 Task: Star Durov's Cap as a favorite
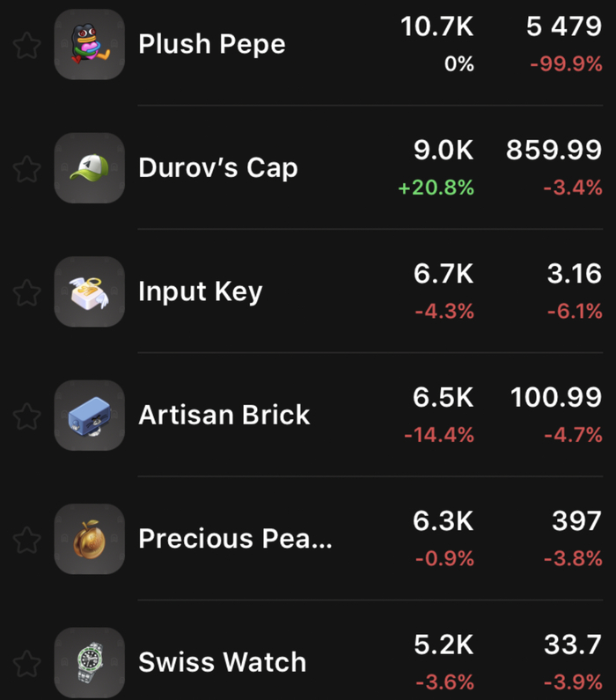pos(27,168)
